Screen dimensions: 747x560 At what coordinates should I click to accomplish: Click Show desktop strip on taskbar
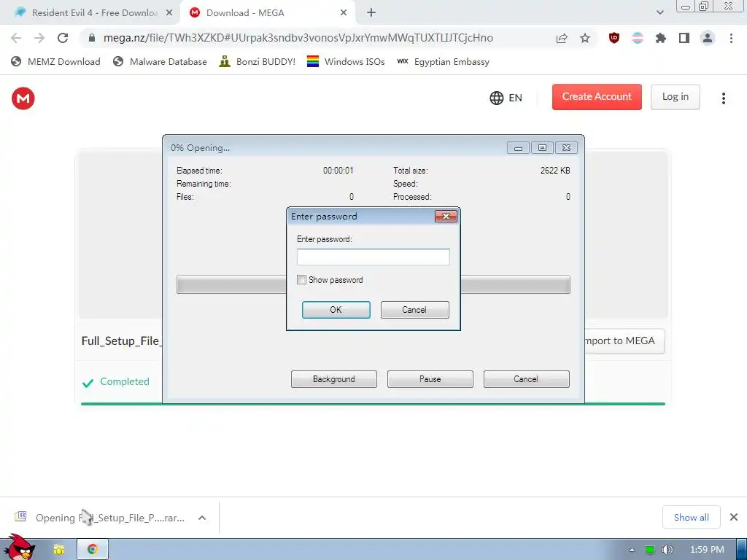(741, 549)
